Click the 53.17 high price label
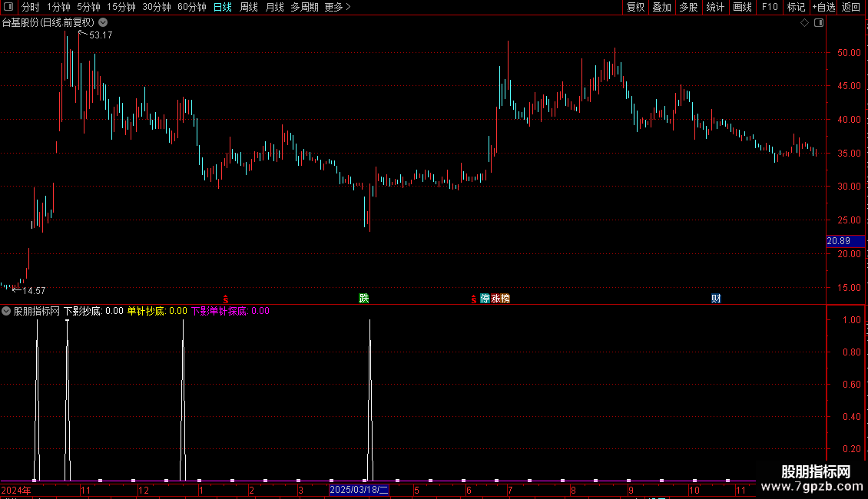868x499 pixels. tap(101, 35)
